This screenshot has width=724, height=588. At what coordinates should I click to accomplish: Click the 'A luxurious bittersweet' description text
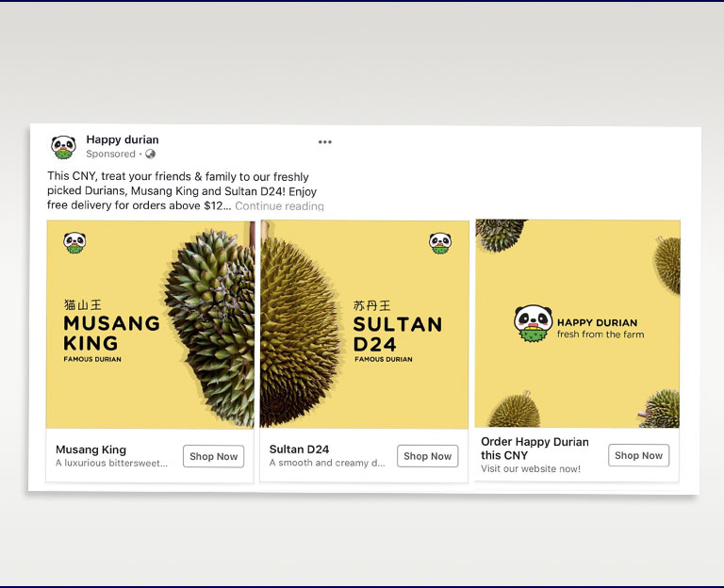click(x=111, y=463)
